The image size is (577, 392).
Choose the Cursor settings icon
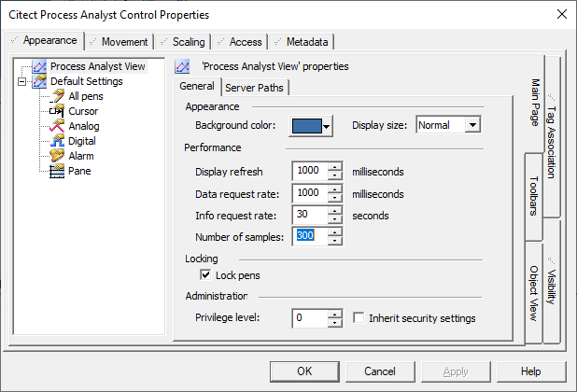[57, 111]
